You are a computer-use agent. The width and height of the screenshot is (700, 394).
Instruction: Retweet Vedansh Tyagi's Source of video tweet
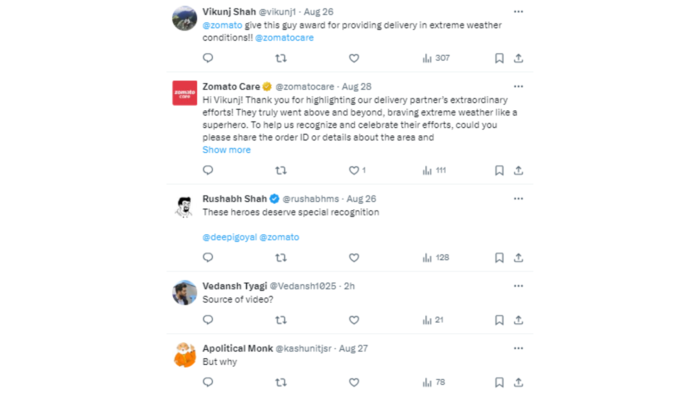click(x=281, y=320)
